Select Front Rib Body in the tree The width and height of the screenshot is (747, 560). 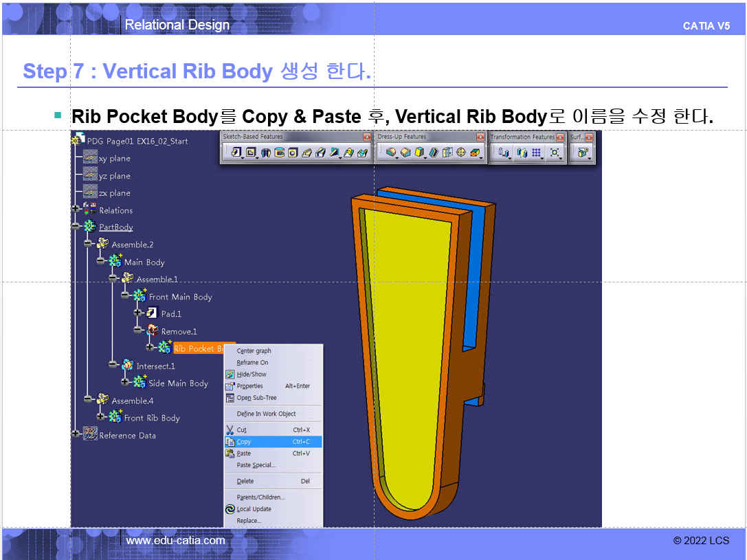coord(151,418)
